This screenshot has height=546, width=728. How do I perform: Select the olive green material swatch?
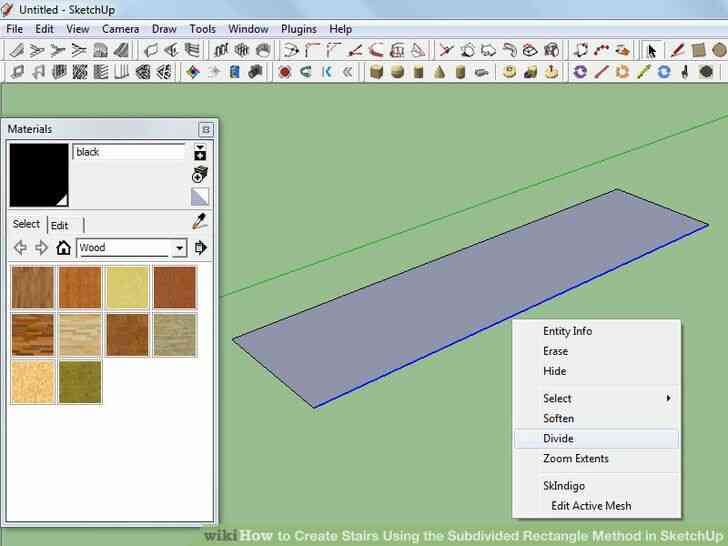[80, 382]
